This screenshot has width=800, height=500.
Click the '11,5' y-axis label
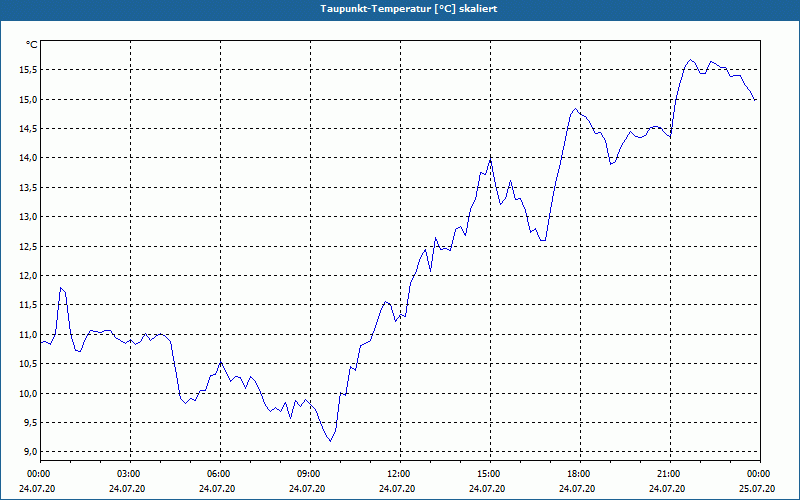coord(28,305)
